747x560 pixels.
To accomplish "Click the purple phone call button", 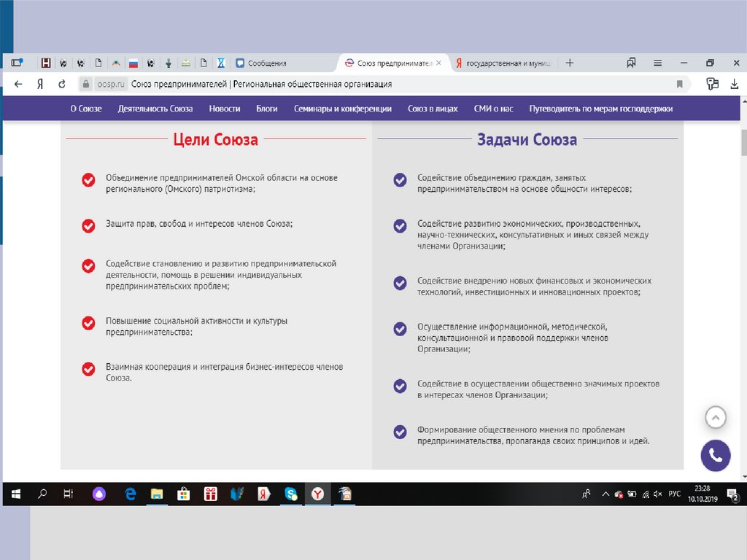I will tap(716, 456).
